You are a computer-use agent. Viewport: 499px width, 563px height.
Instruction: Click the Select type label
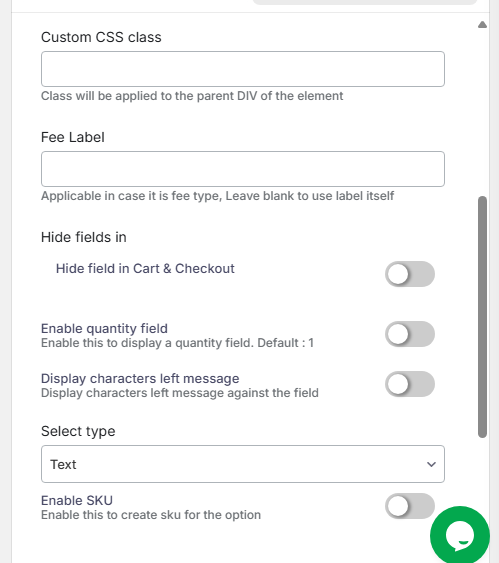pyautogui.click(x=78, y=431)
